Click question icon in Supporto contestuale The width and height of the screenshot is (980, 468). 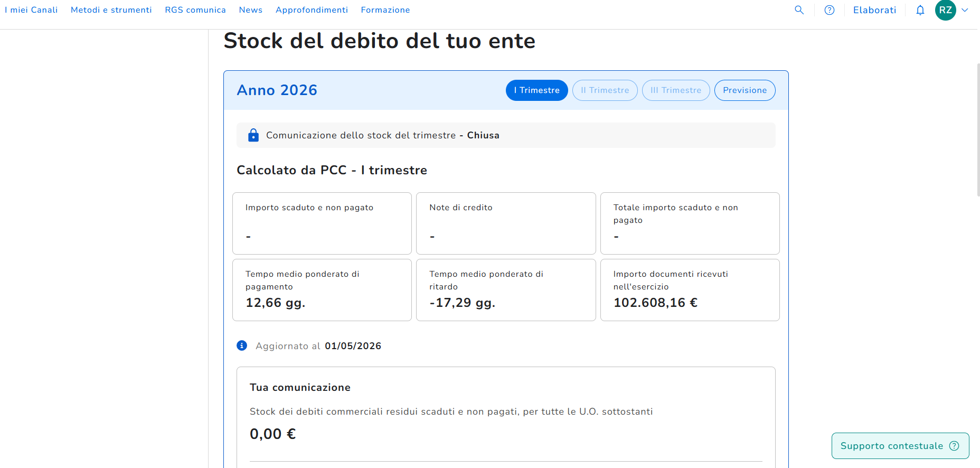(954, 446)
